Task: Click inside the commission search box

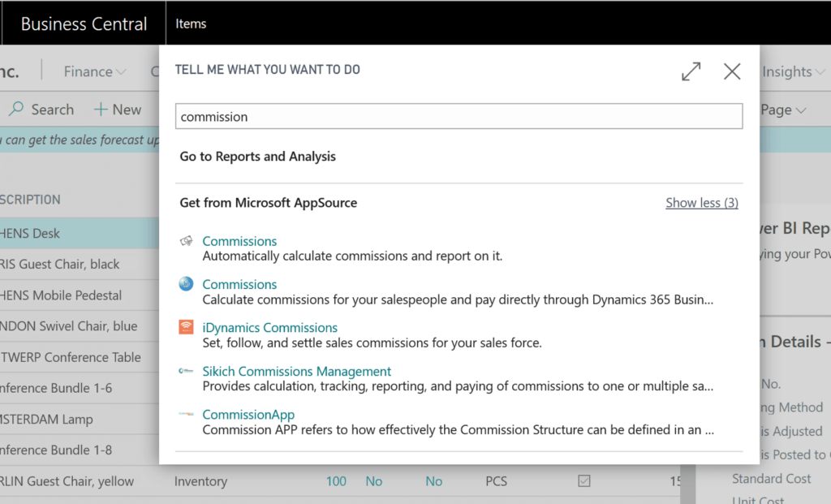Action: coord(459,116)
